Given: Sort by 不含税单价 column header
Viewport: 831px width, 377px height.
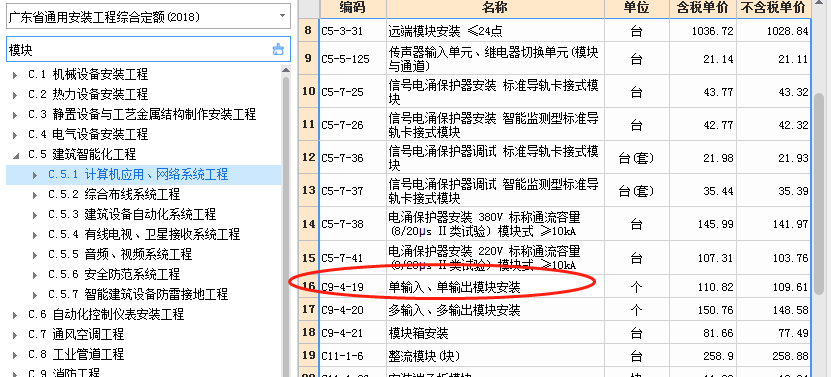Looking at the screenshot, I should pyautogui.click(x=773, y=8).
